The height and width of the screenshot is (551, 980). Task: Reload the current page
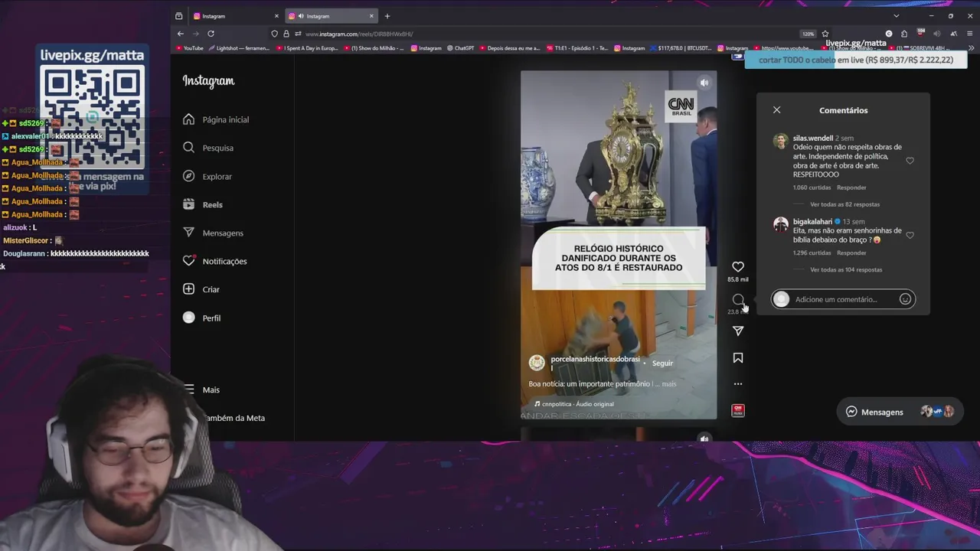pos(211,34)
